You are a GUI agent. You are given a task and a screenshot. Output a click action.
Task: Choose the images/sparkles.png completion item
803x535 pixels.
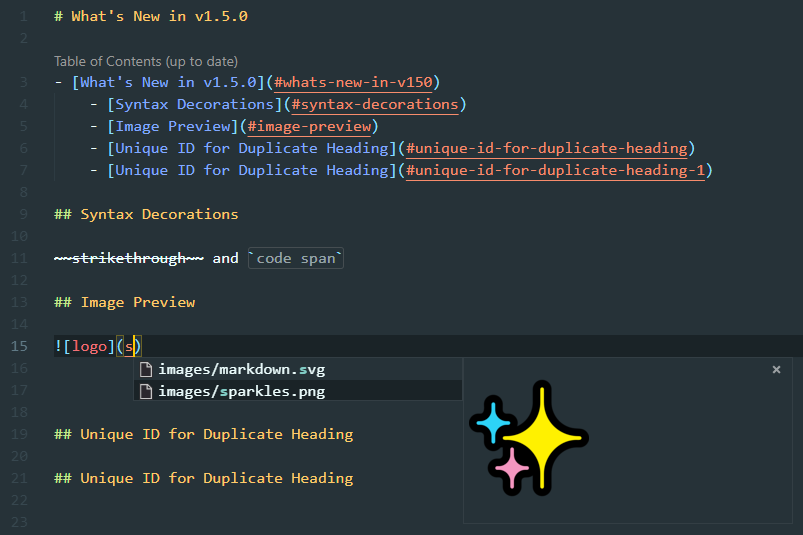point(241,392)
